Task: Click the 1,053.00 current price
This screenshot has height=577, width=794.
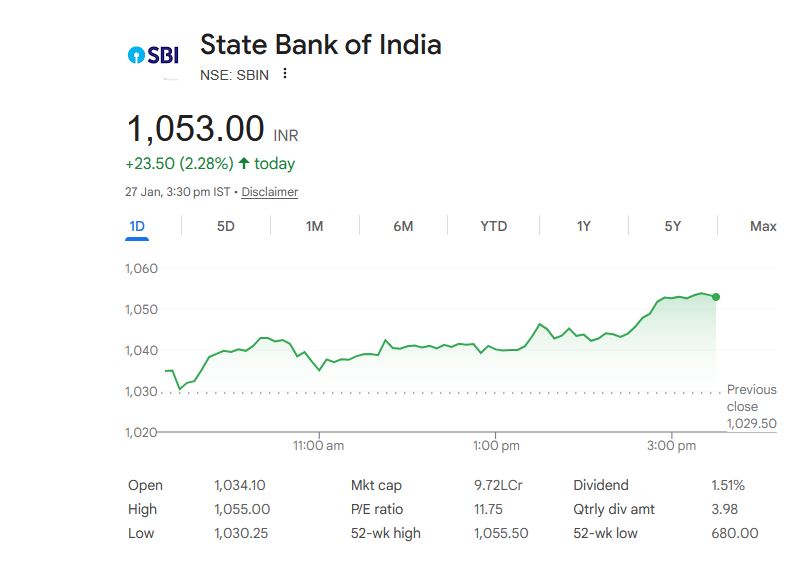Action: [196, 130]
